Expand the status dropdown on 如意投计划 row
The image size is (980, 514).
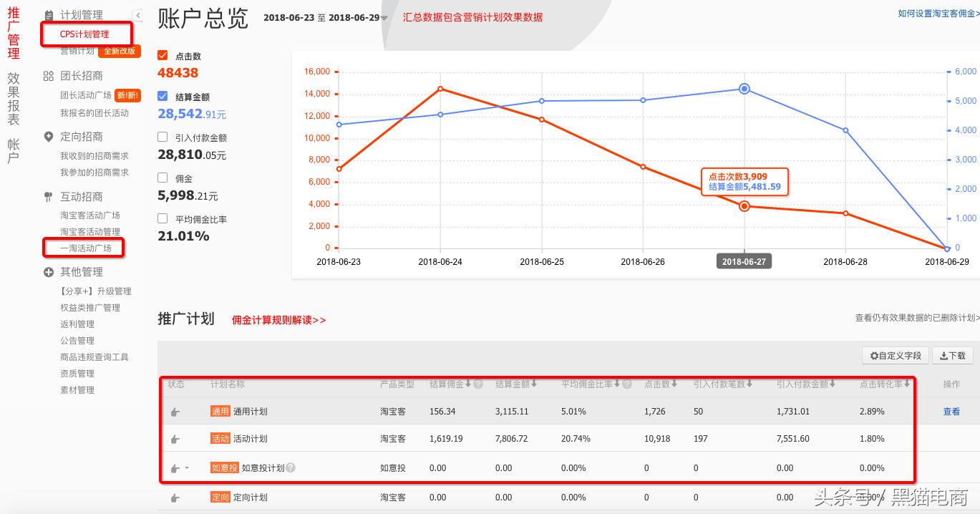pyautogui.click(x=187, y=467)
